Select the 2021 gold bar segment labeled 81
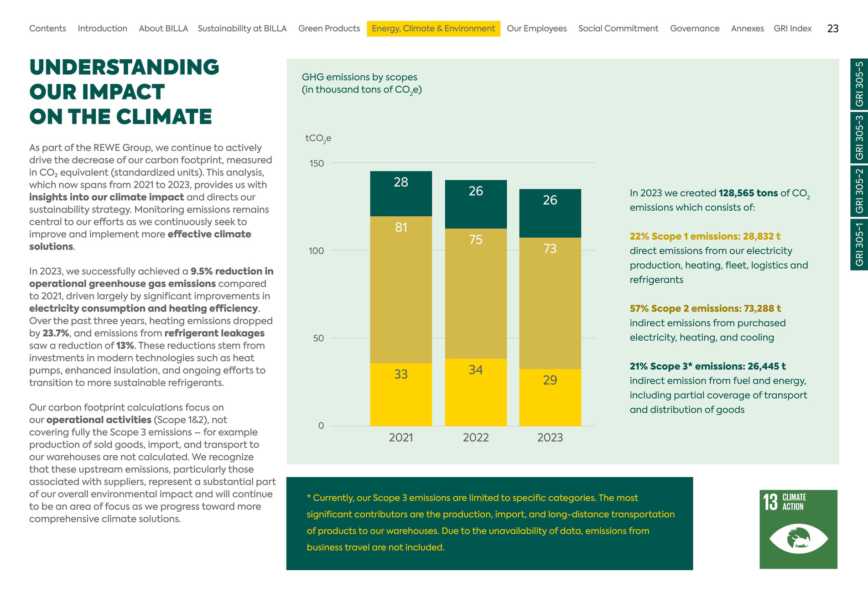This screenshot has height=614, width=868. [401, 290]
